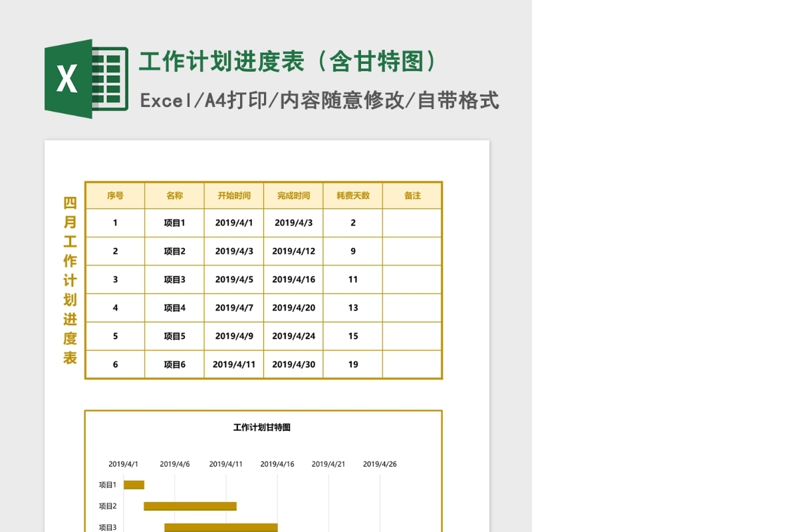Screen dimensions: 798x532
Task: Select the 项目2 Gantt bar
Action: 190,506
